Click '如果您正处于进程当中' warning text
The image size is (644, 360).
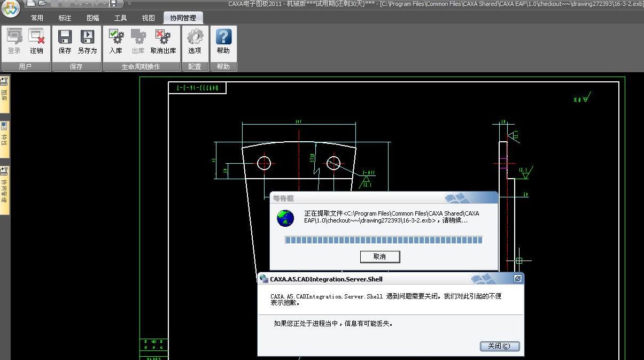click(333, 324)
